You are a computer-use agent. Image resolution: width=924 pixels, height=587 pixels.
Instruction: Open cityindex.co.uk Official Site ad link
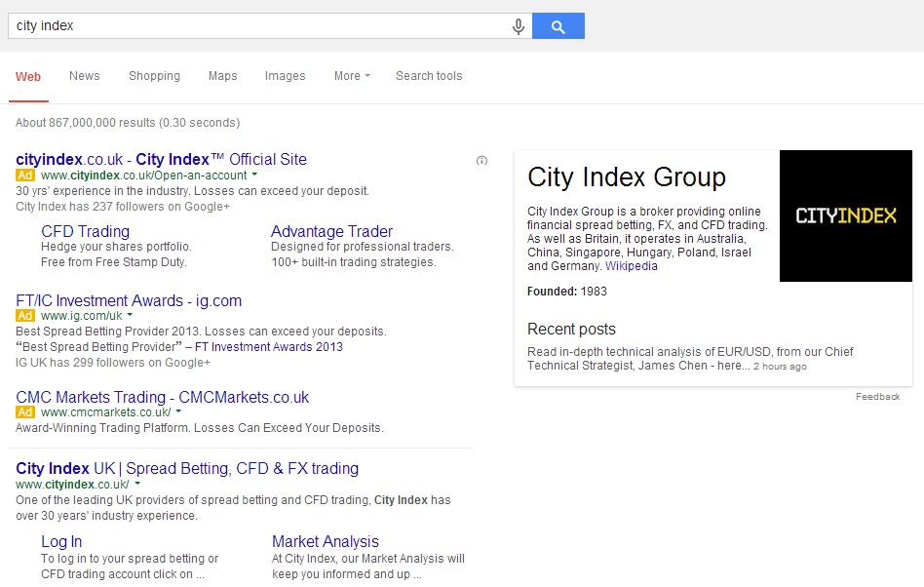tap(162, 159)
